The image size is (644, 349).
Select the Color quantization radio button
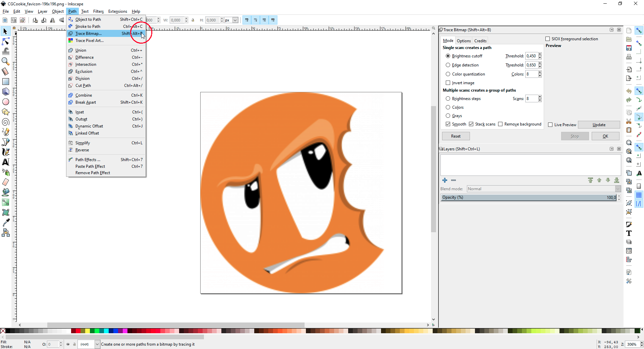coord(448,74)
